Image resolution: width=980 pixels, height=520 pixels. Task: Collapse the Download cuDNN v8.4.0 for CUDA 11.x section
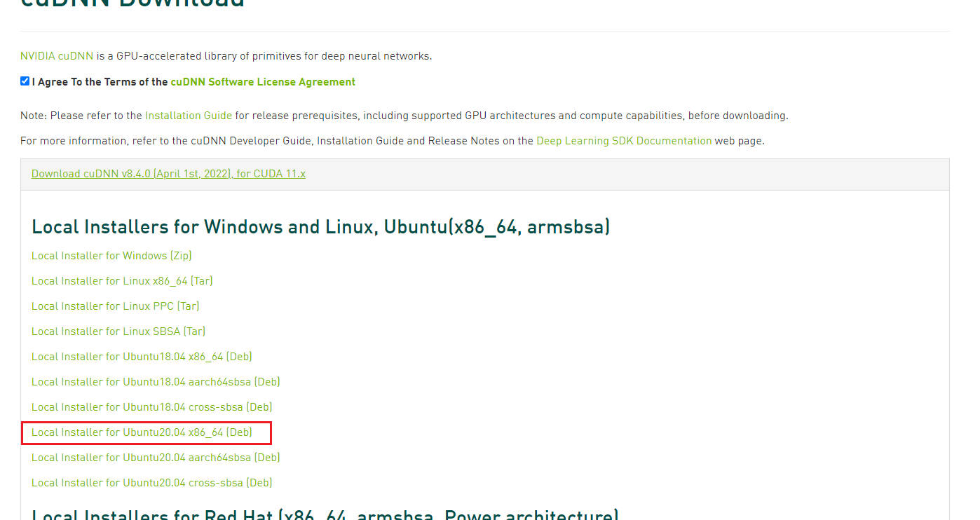pyautogui.click(x=168, y=174)
